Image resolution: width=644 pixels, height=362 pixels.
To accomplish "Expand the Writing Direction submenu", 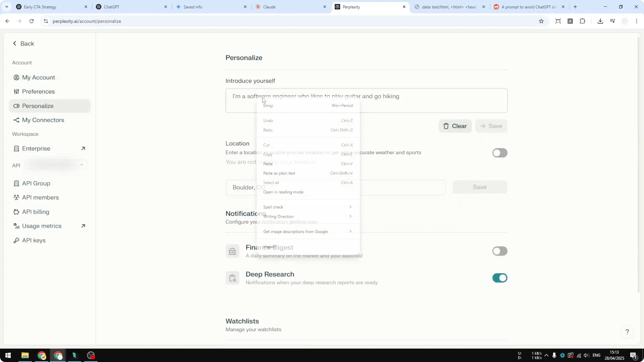I will point(307,216).
